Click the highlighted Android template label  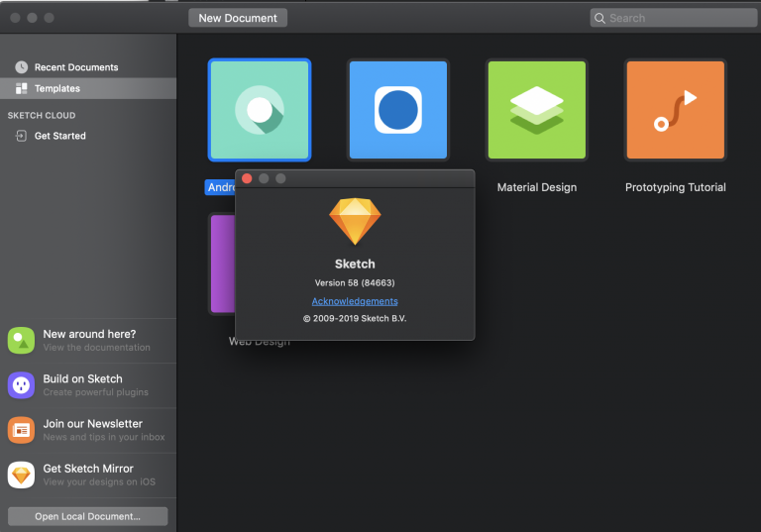220,187
